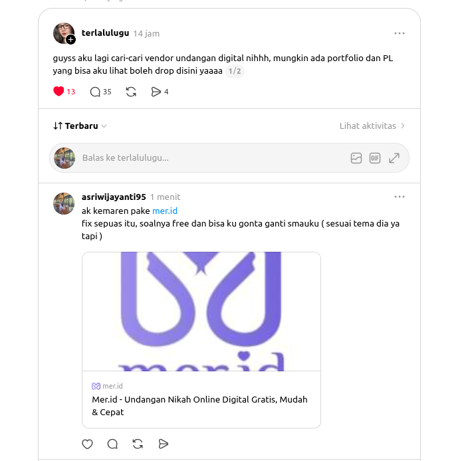The image size is (476, 461).
Task: Open the Terbaru sort dropdown
Action: (x=80, y=126)
